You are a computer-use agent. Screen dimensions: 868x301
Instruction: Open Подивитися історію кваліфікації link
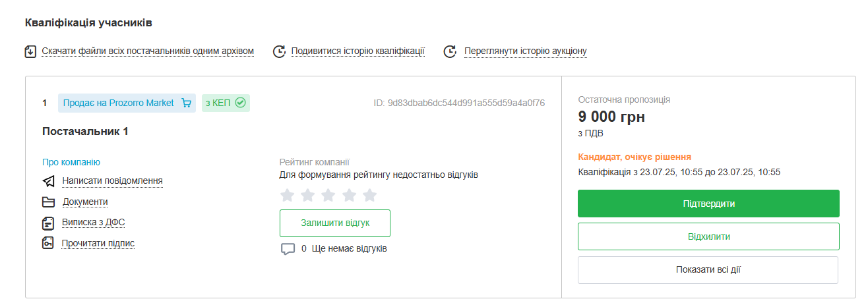pos(357,51)
